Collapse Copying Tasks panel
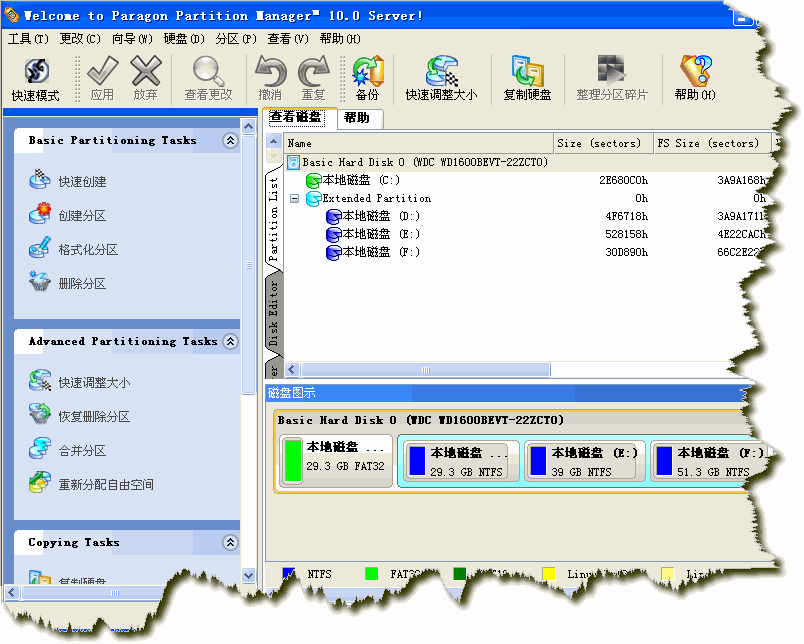804x644 pixels. point(231,542)
